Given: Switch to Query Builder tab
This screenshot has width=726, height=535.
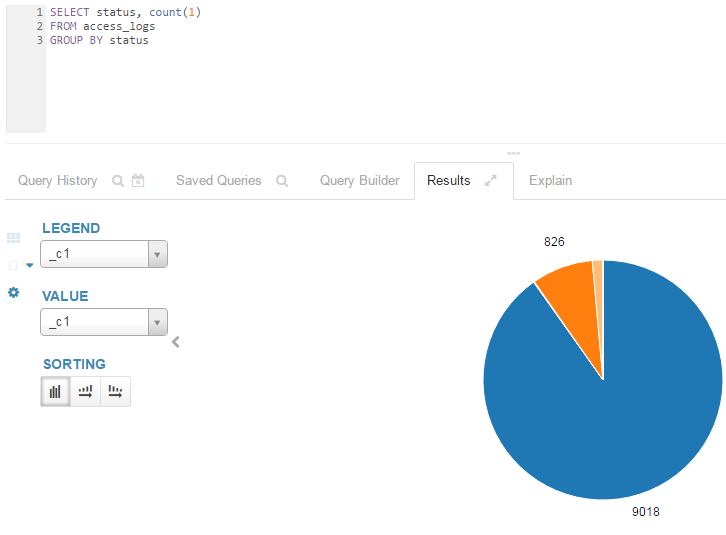Looking at the screenshot, I should click(x=359, y=180).
